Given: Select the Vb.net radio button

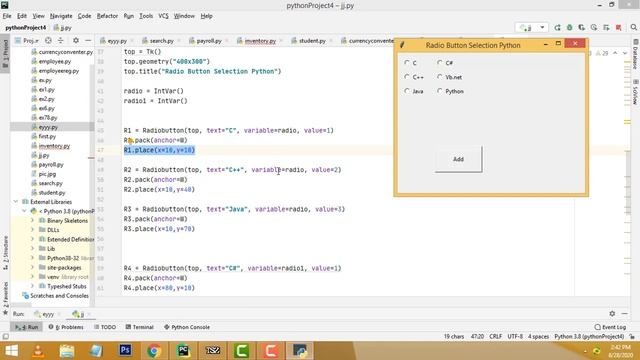Looking at the screenshot, I should (440, 77).
